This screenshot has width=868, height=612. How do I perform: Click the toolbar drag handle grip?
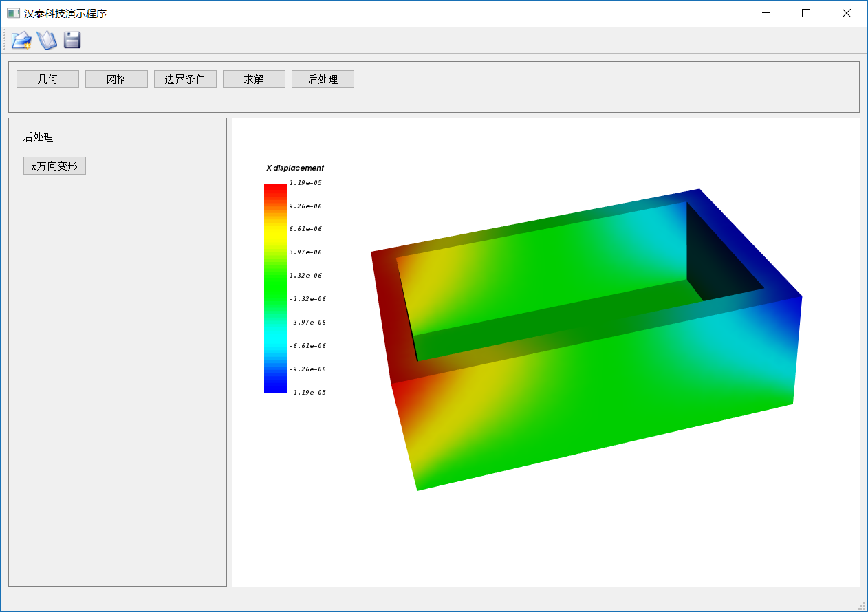coord(4,40)
